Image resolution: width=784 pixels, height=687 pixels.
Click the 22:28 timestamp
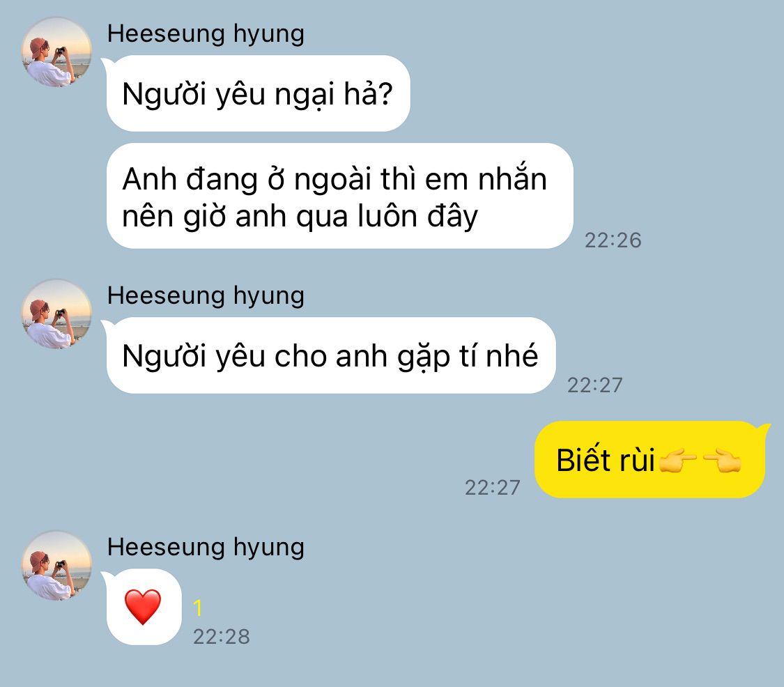[x=222, y=637]
